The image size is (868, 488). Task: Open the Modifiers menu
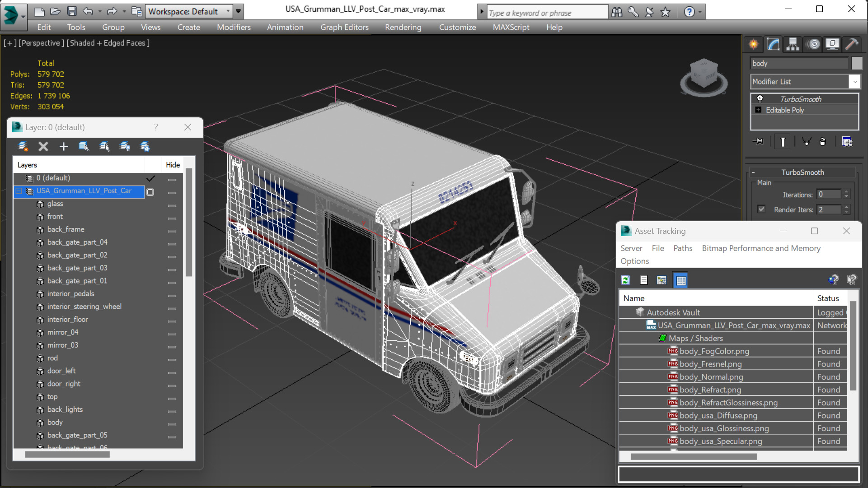[x=234, y=28]
